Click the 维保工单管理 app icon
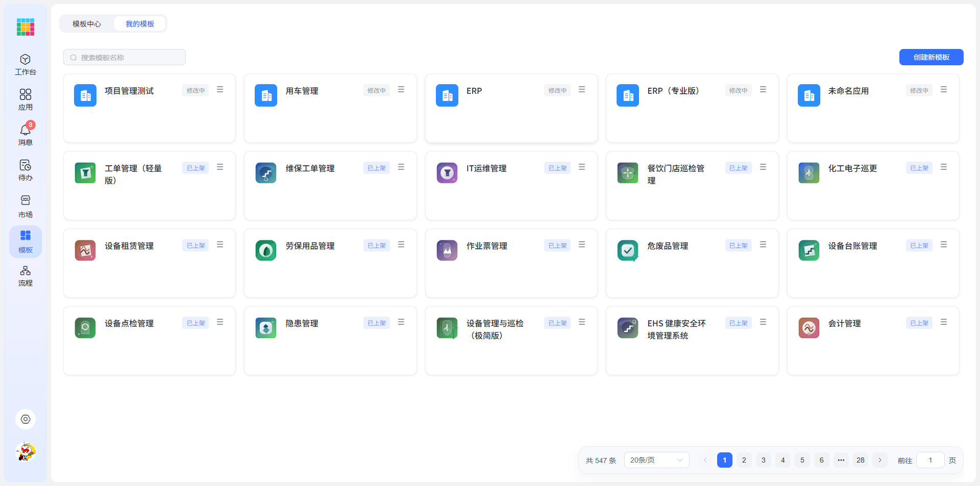This screenshot has height=486, width=980. coord(266,173)
